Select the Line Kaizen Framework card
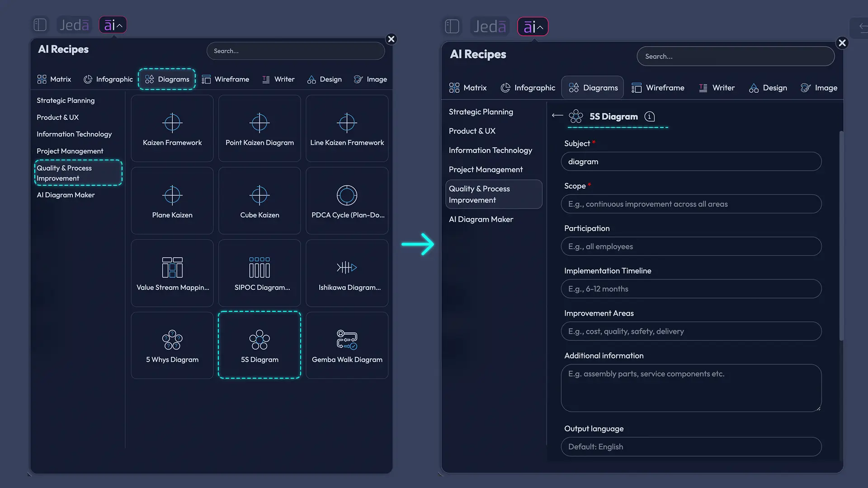 347,128
